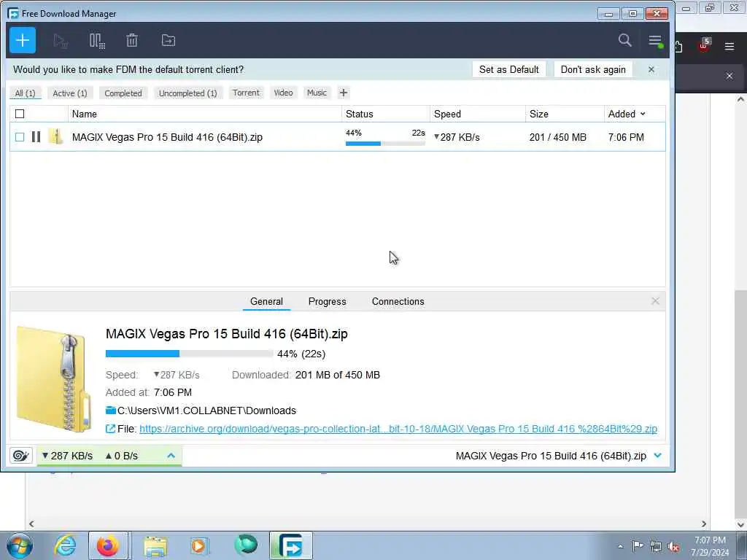Pause the MAGIX Vegas Pro row download

(x=36, y=136)
